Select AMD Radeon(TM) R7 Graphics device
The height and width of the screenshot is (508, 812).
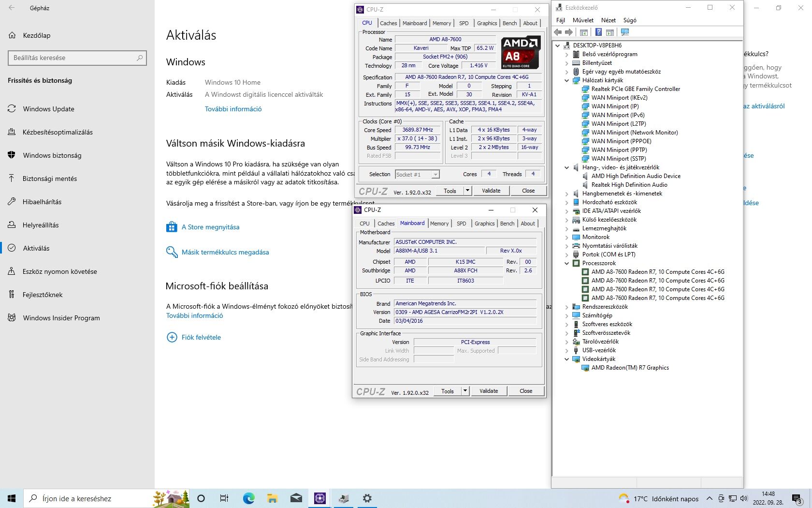click(x=630, y=368)
